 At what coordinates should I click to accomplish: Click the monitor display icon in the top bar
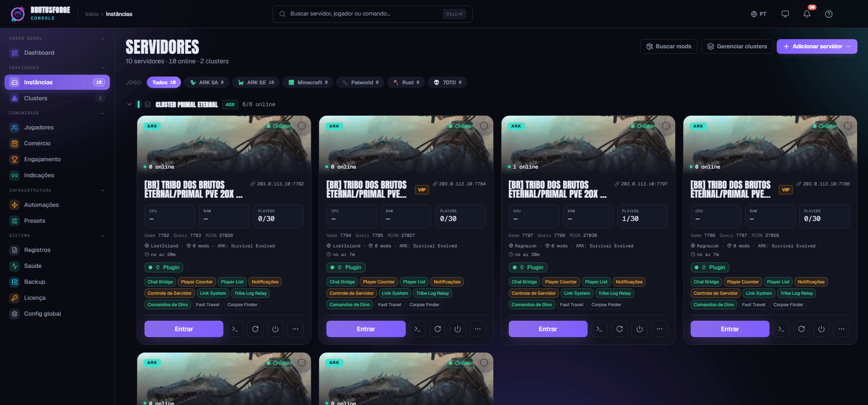(x=785, y=14)
